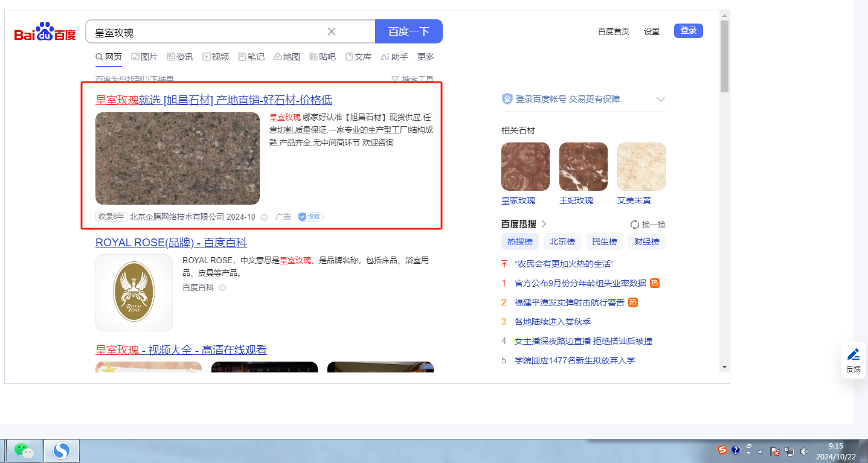Open hot search 女主播深夜路边直播 拒绝搭讪后被撞
The height and width of the screenshot is (463, 868).
coord(583,341)
